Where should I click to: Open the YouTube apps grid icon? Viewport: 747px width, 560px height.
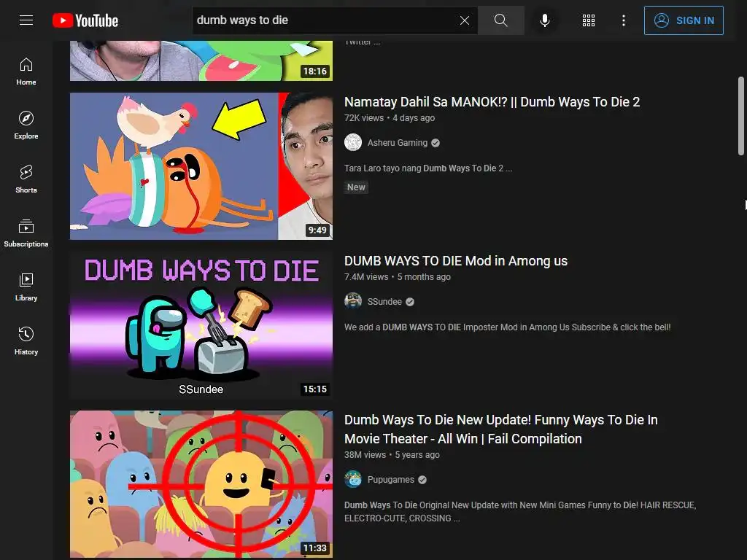pyautogui.click(x=589, y=20)
